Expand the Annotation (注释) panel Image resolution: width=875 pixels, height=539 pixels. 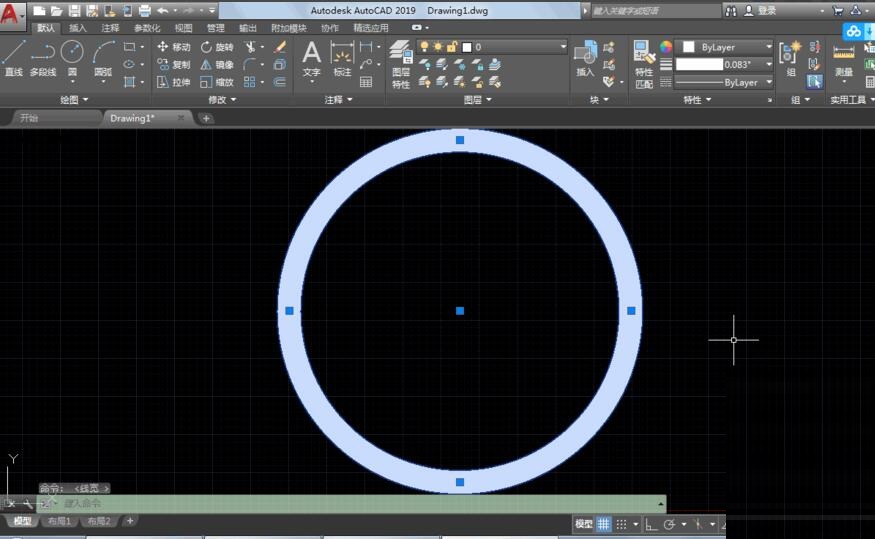(x=339, y=100)
